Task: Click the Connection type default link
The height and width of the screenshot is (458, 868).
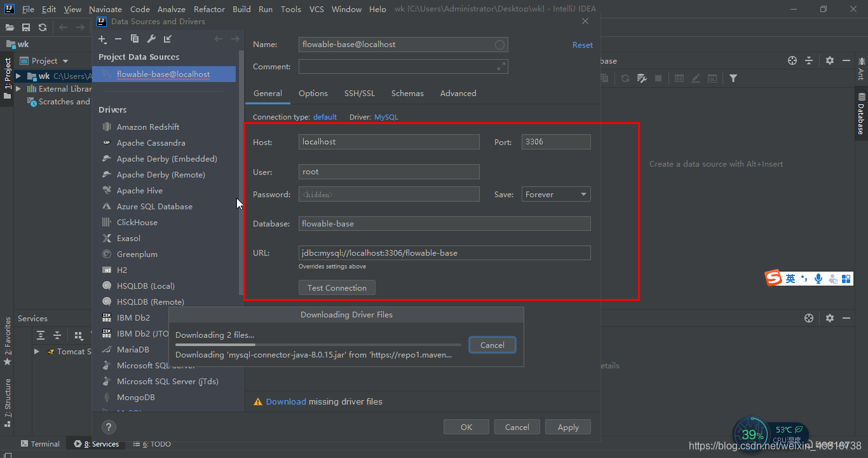Action: 325,117
